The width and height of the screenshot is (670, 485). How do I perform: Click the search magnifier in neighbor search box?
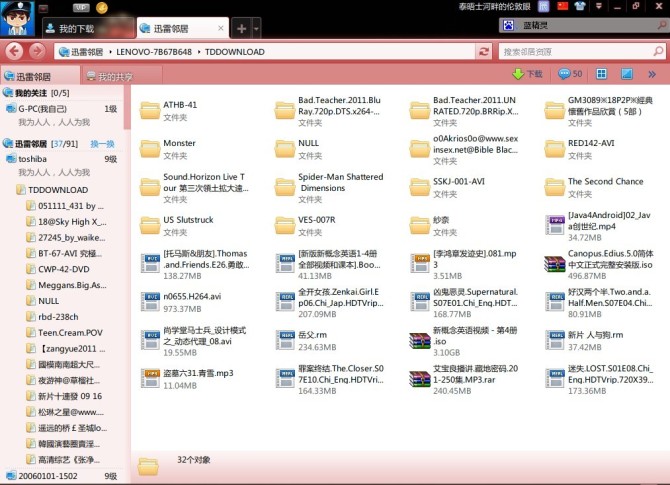pyautogui.click(x=658, y=52)
